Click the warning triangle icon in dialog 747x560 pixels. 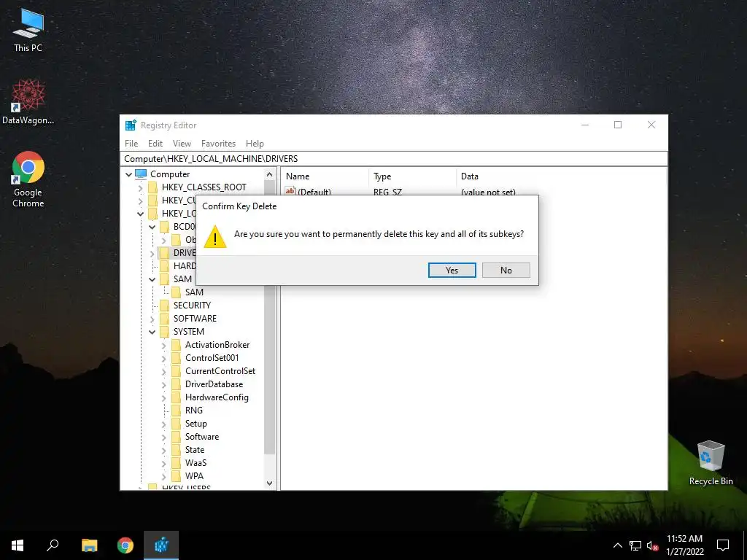pyautogui.click(x=215, y=237)
